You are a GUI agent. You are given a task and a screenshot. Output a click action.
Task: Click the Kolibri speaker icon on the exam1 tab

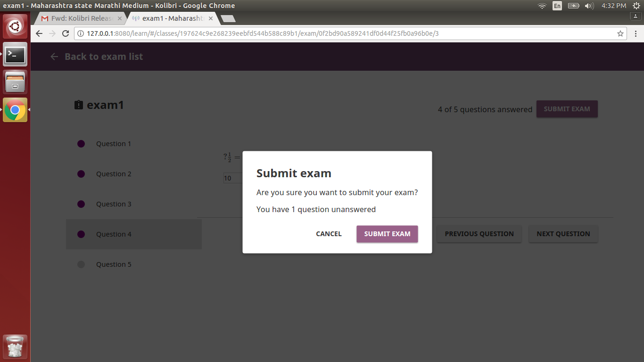point(135,18)
